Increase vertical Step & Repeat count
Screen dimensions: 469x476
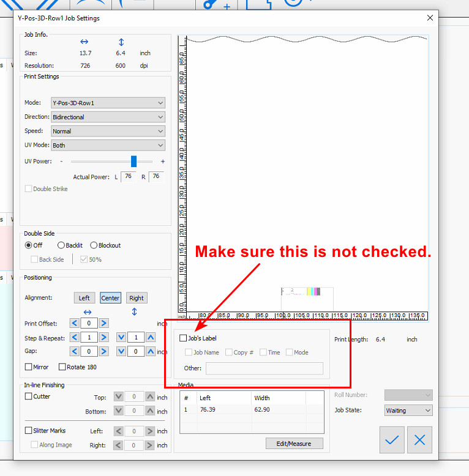pos(151,337)
